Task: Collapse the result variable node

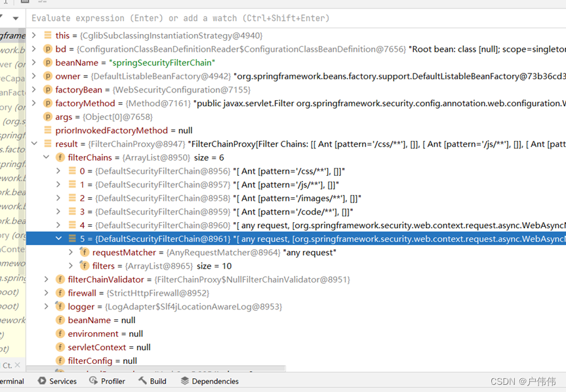Action: (x=34, y=144)
